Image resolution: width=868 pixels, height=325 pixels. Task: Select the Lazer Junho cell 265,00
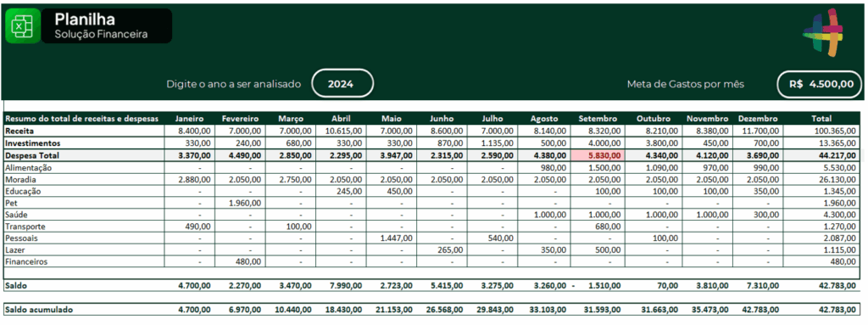[x=442, y=249]
